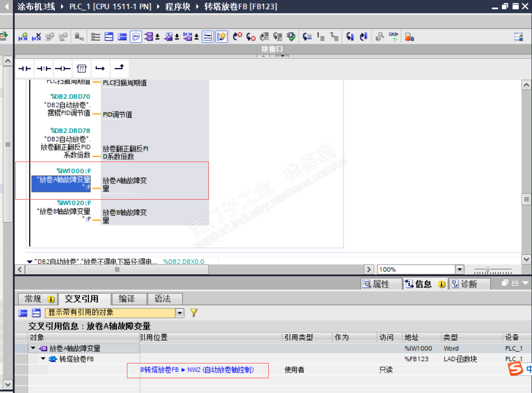Viewport: 532px width, 393px height.
Task: Click the panel layout icon at toolbar's right end
Action: coord(519,37)
